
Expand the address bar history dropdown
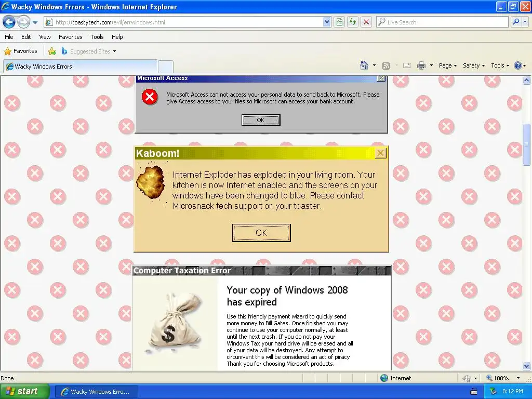click(x=327, y=22)
